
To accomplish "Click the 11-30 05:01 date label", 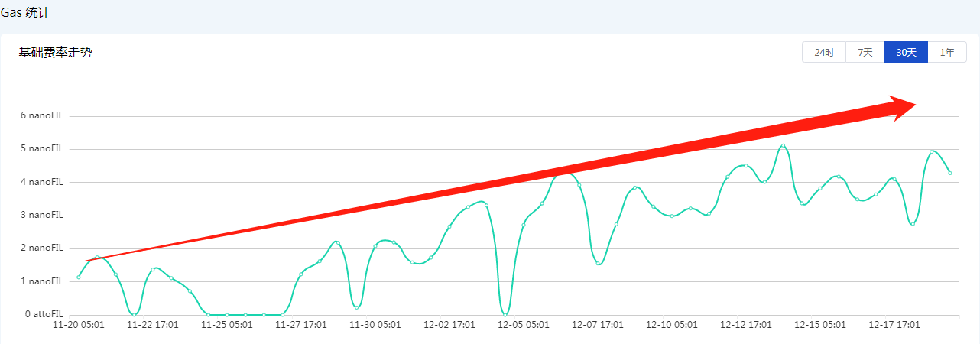I will click(x=375, y=325).
